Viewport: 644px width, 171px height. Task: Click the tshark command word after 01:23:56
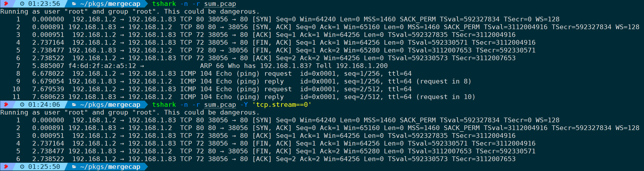click(x=164, y=4)
